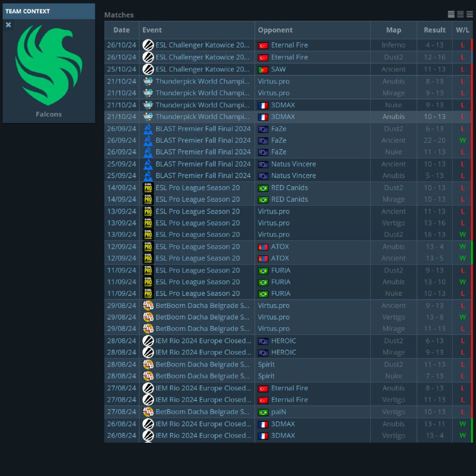
Task: Click the Falcons team logo
Action: point(49,65)
